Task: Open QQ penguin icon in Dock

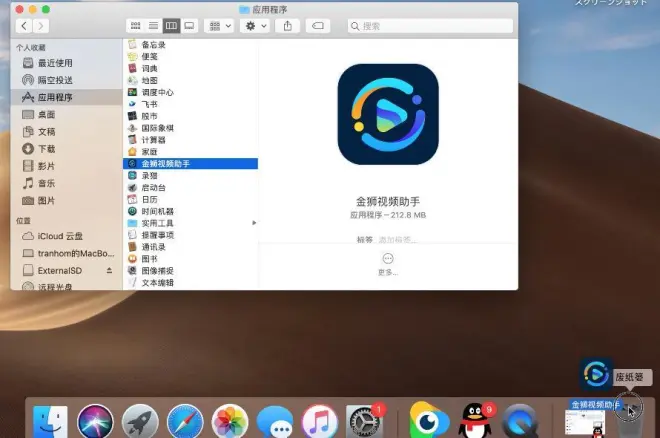Action: click(475, 422)
